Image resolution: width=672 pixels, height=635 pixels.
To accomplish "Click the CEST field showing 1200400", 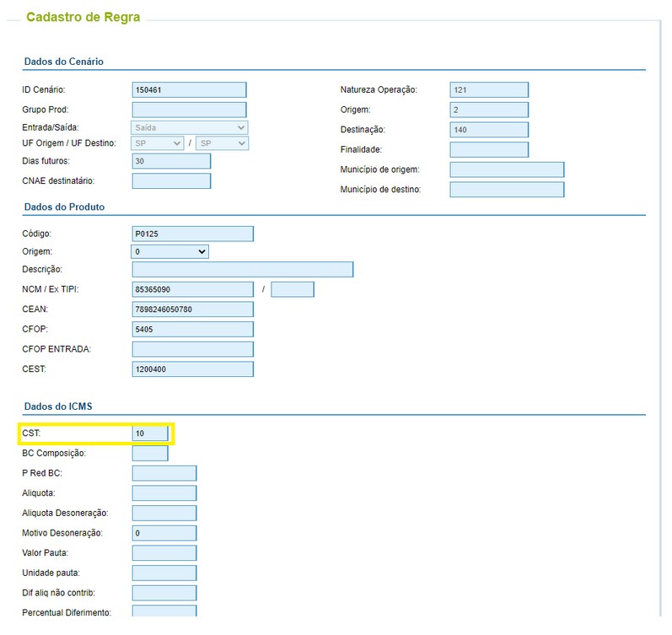I will click(x=192, y=369).
